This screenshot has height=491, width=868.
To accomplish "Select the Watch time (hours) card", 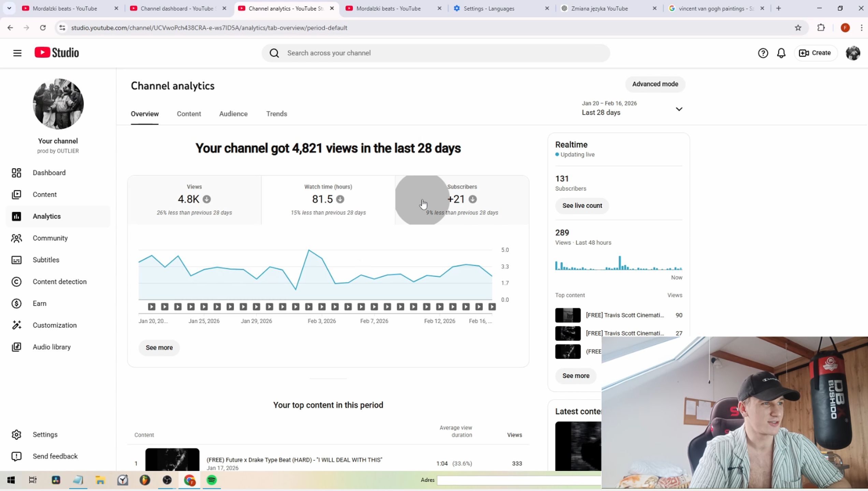I will pos(328,200).
